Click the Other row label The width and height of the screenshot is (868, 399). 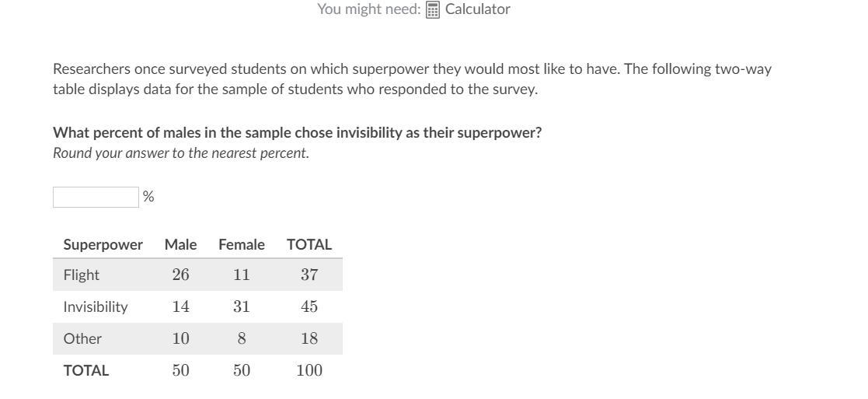point(82,338)
